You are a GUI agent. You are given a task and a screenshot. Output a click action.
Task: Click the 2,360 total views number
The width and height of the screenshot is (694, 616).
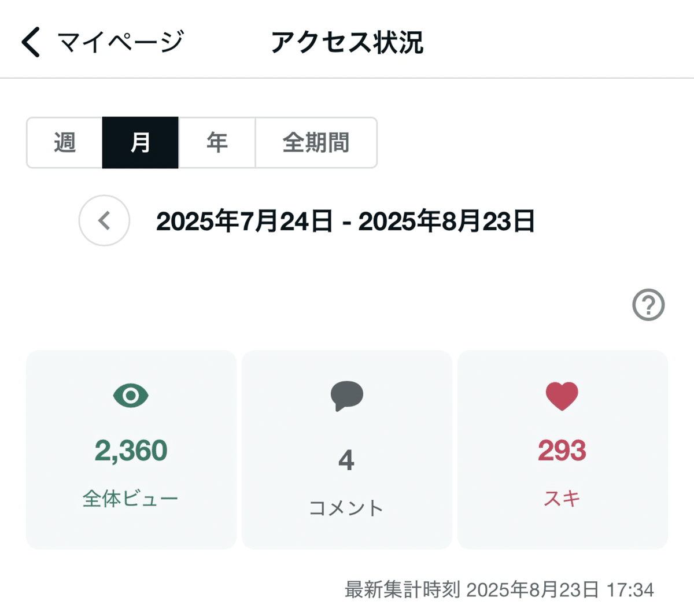131,451
